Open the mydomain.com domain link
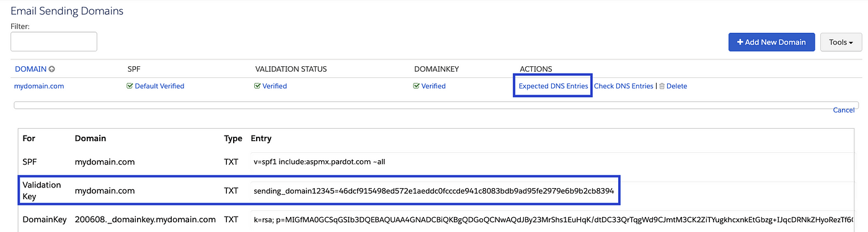868x232 pixels. pos(39,86)
